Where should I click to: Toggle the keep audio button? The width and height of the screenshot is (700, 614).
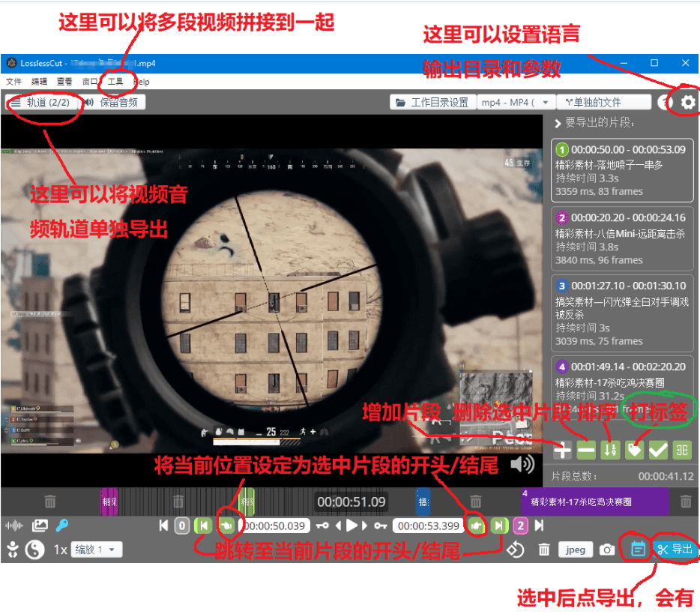click(x=112, y=102)
